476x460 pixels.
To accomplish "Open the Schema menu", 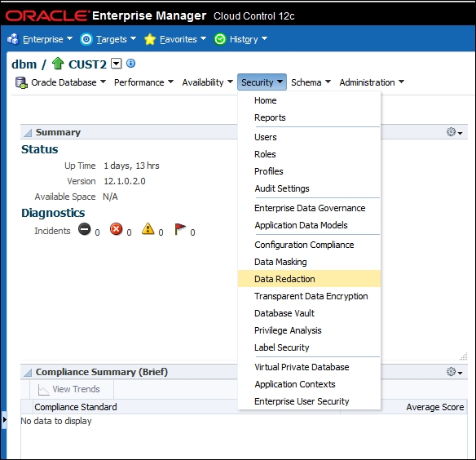I will pos(311,82).
